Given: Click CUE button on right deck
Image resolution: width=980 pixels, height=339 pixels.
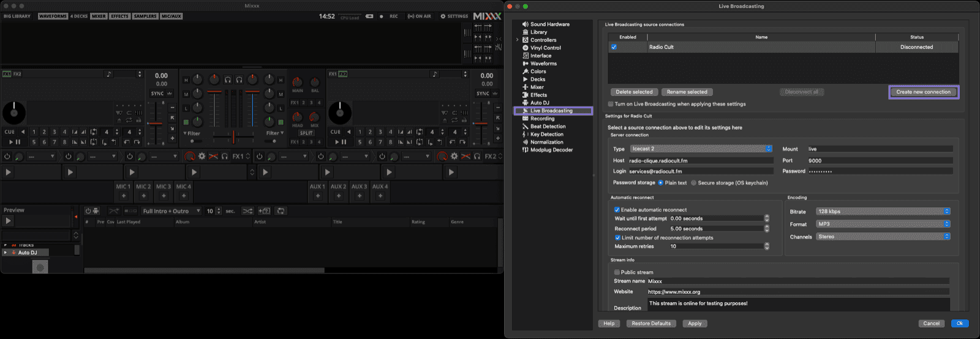Looking at the screenshot, I should 336,132.
